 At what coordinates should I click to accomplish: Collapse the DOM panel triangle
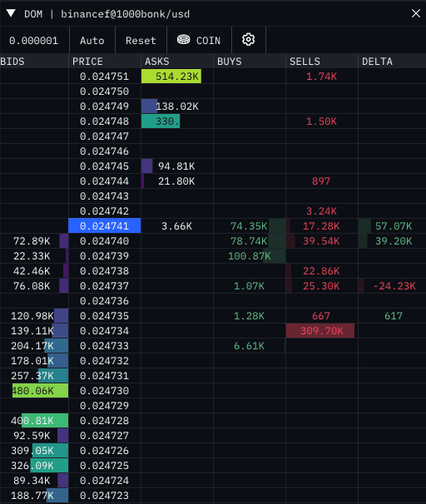(11, 13)
